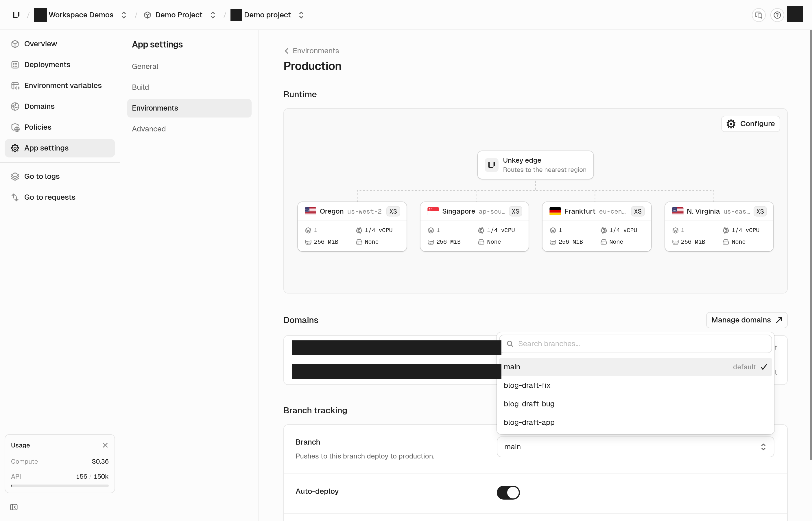Click the Deployments list icon

(x=15, y=65)
